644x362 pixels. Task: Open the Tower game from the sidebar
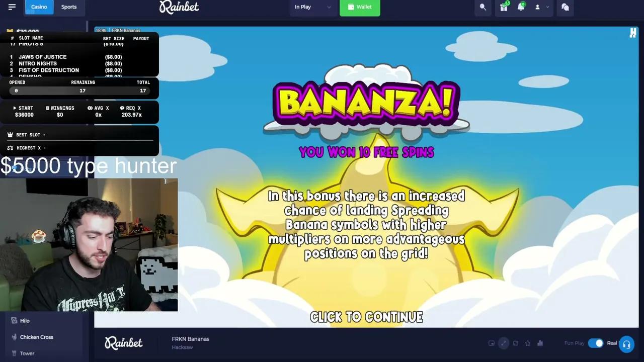coord(27,353)
